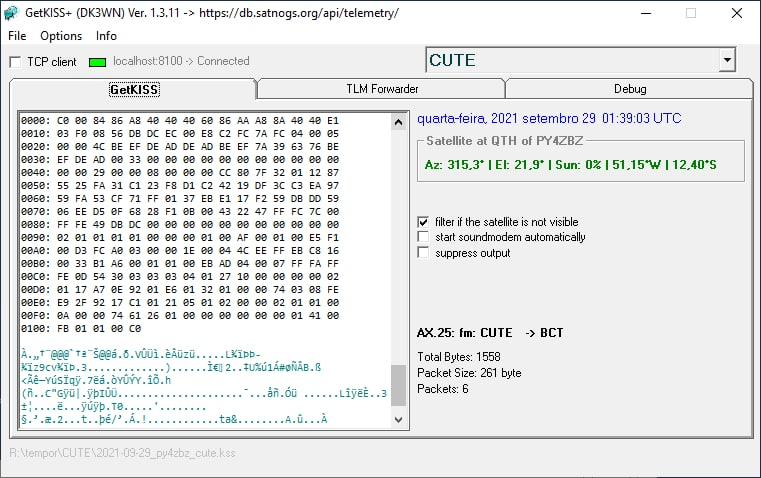Click hex row starting with 0100:
Image resolution: width=761 pixels, height=478 pixels.
click(81, 329)
